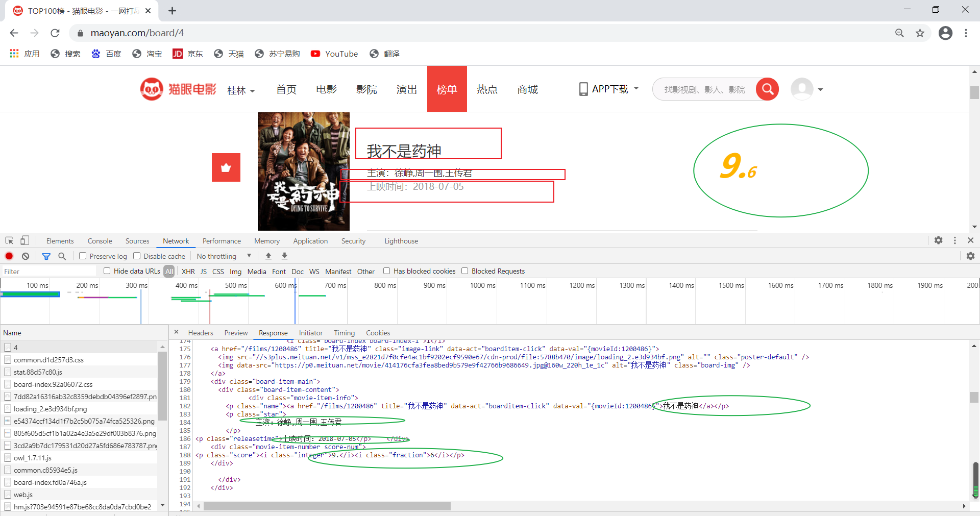Filter requests by Img type
The image size is (980, 516).
coord(236,272)
